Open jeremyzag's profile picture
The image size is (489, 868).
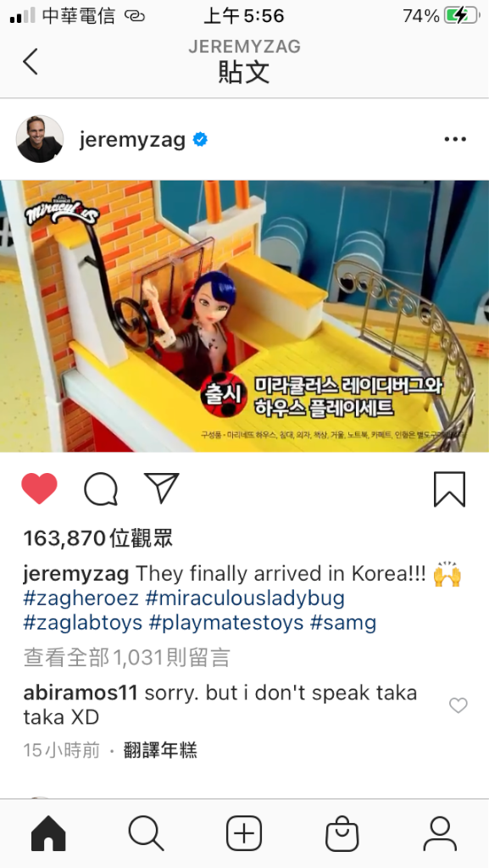point(39,139)
